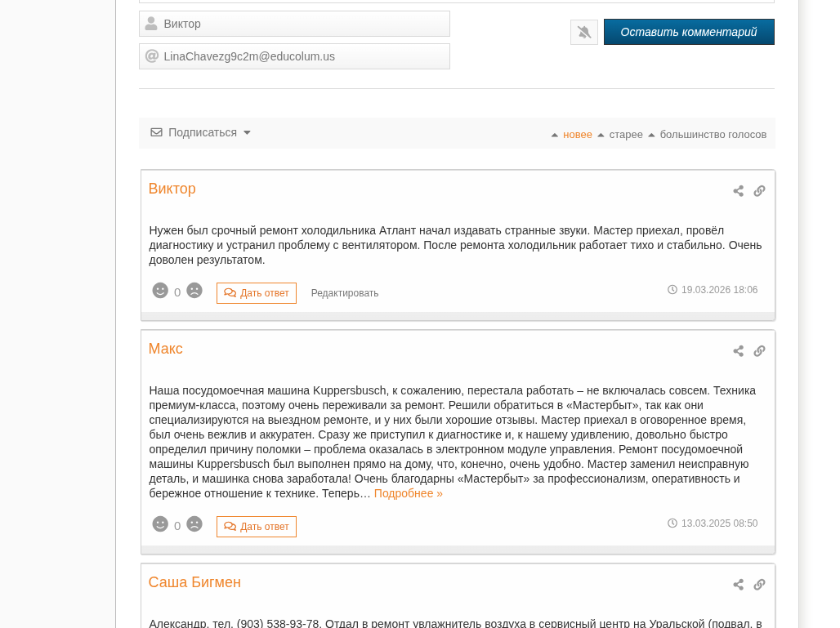The width and height of the screenshot is (840, 628).
Task: Copy link to Виктор's comment
Action: coord(759,191)
